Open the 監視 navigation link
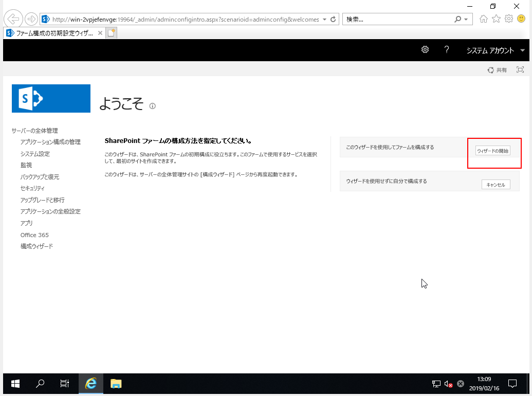The height and width of the screenshot is (396, 532). [26, 165]
